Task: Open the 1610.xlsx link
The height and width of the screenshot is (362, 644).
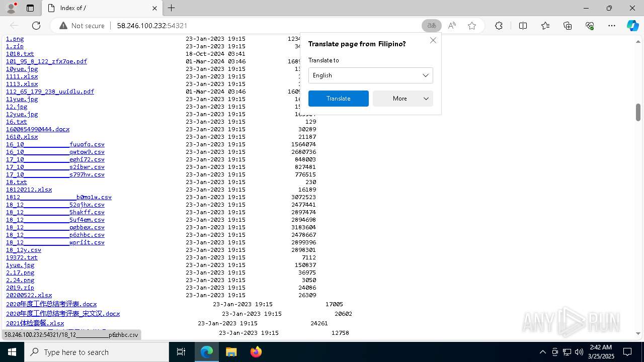Action: [x=22, y=137]
